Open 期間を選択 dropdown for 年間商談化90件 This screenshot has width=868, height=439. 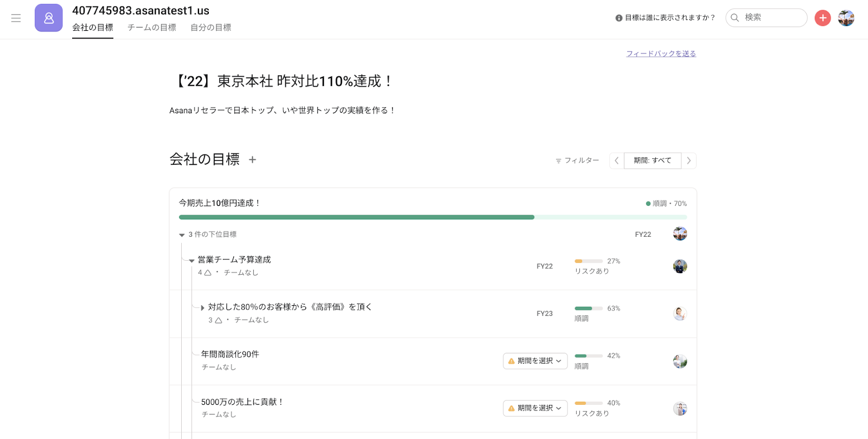pos(535,361)
